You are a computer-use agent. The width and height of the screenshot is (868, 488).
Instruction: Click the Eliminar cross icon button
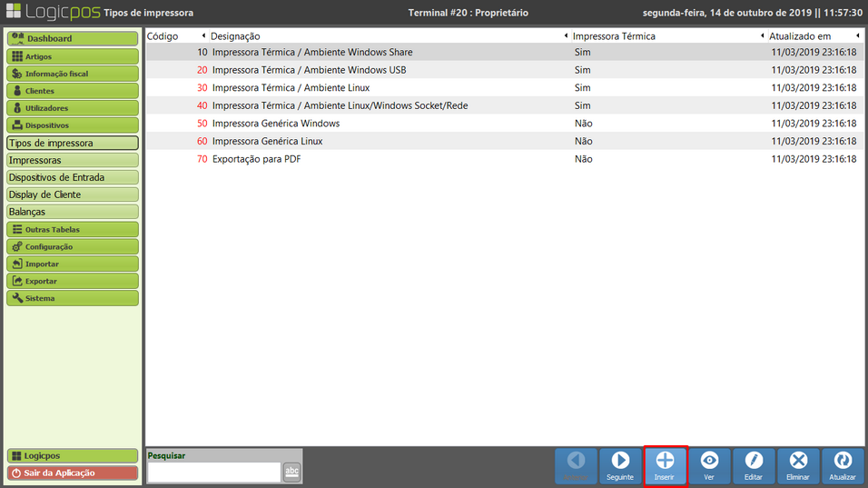798,465
